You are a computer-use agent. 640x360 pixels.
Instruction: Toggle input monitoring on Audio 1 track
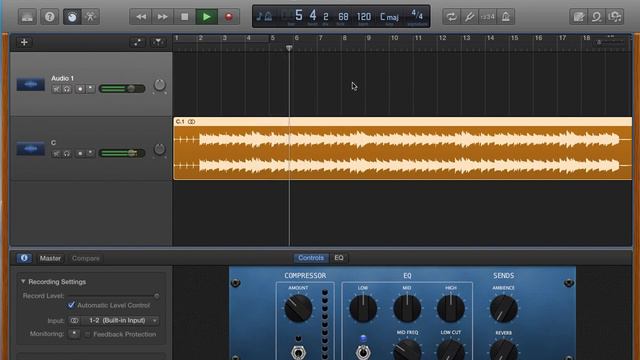[x=91, y=89]
